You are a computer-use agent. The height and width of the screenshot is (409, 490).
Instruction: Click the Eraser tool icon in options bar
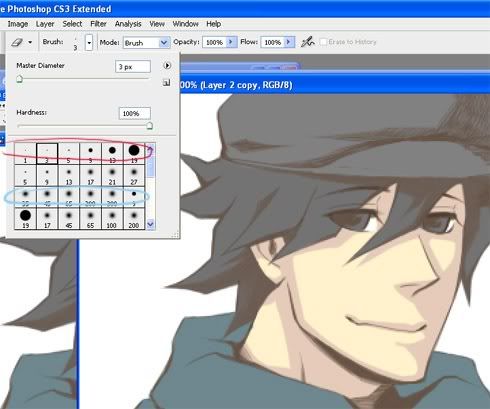click(17, 42)
